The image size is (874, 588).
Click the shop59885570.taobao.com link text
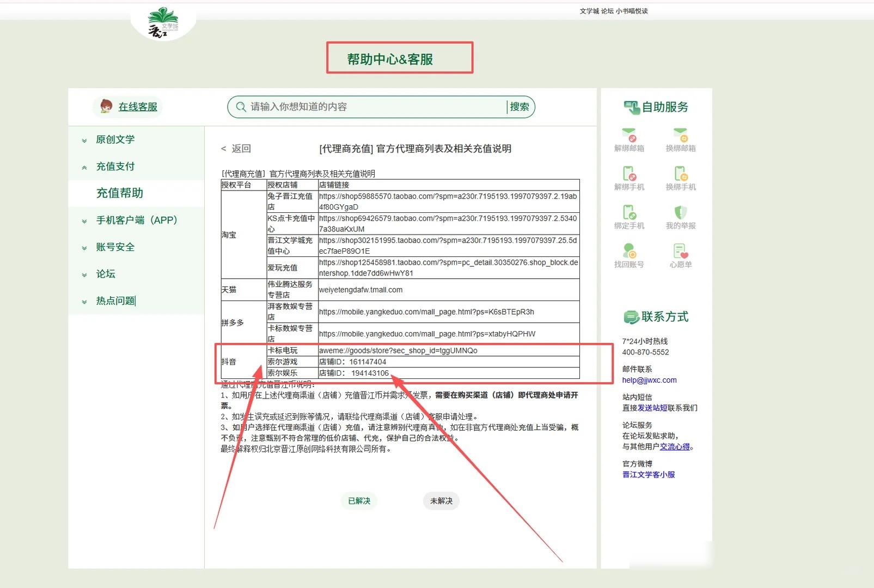pos(448,201)
